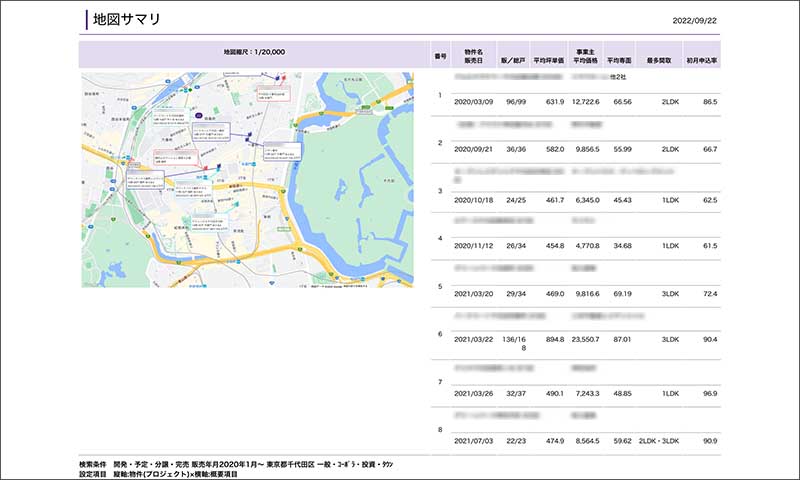800x480 pixels.
Task: Click the 地図サマリ page title
Action: tap(127, 19)
